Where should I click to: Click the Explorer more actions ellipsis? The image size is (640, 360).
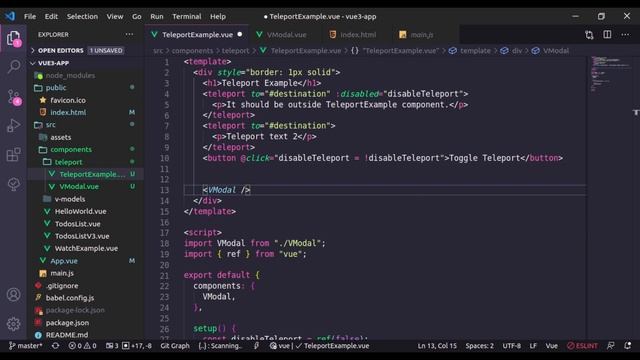(x=129, y=35)
